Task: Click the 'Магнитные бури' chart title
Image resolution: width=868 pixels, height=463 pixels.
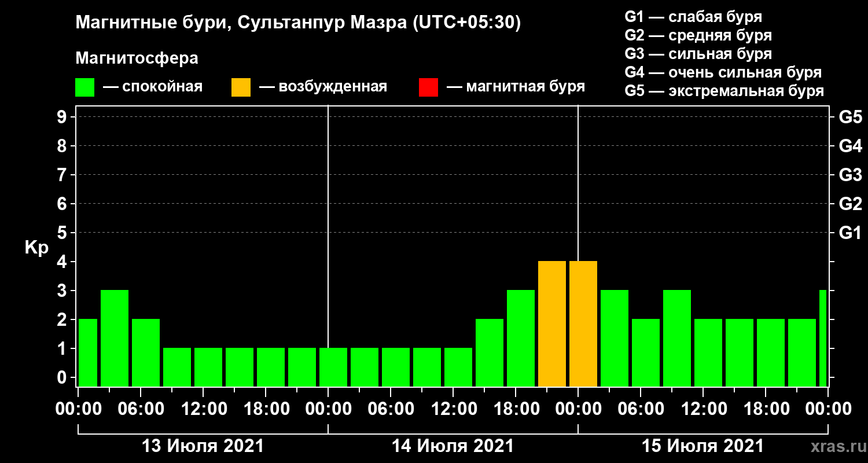Action: pos(146,23)
